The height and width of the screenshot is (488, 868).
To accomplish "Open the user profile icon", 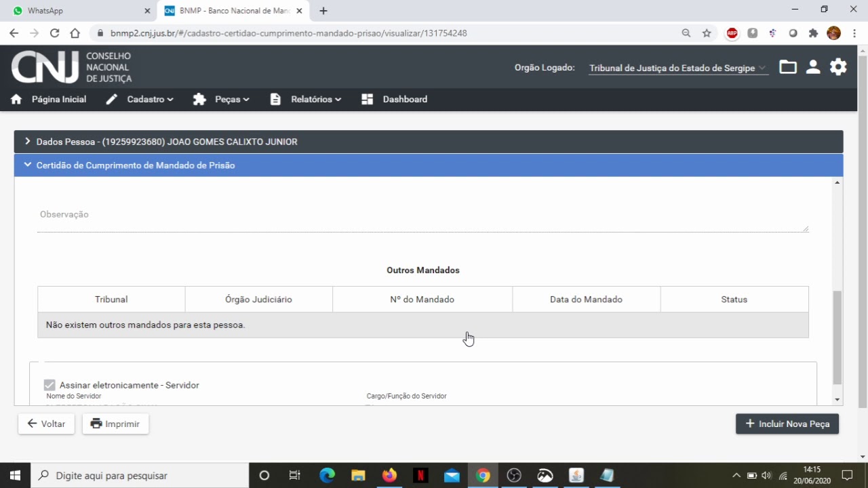I will click(x=813, y=67).
